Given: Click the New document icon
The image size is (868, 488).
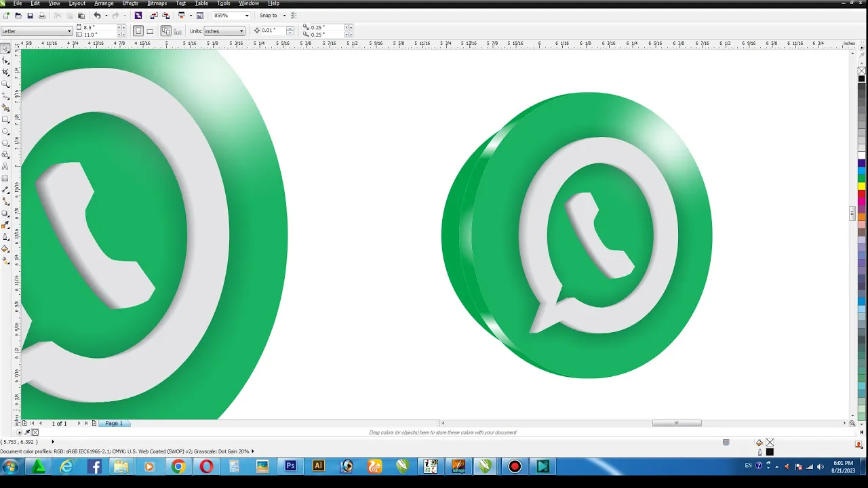Looking at the screenshot, I should [x=6, y=15].
